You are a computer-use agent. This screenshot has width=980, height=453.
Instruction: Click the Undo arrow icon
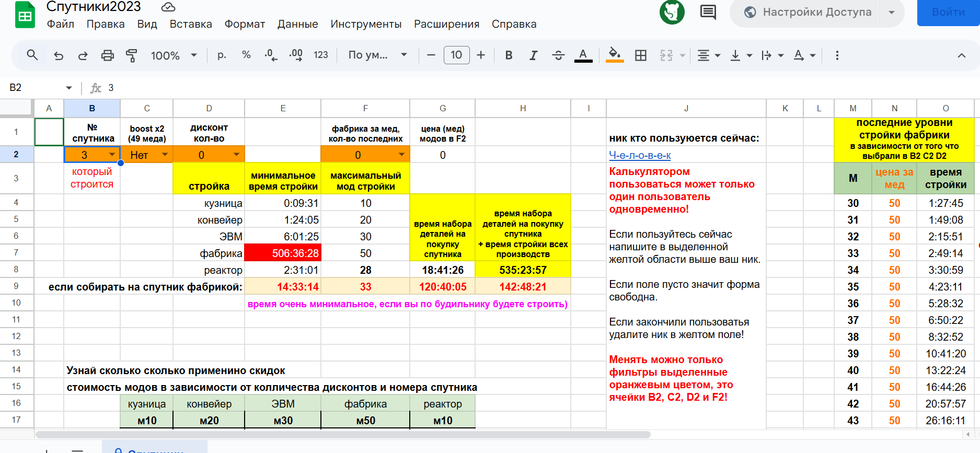coord(59,55)
